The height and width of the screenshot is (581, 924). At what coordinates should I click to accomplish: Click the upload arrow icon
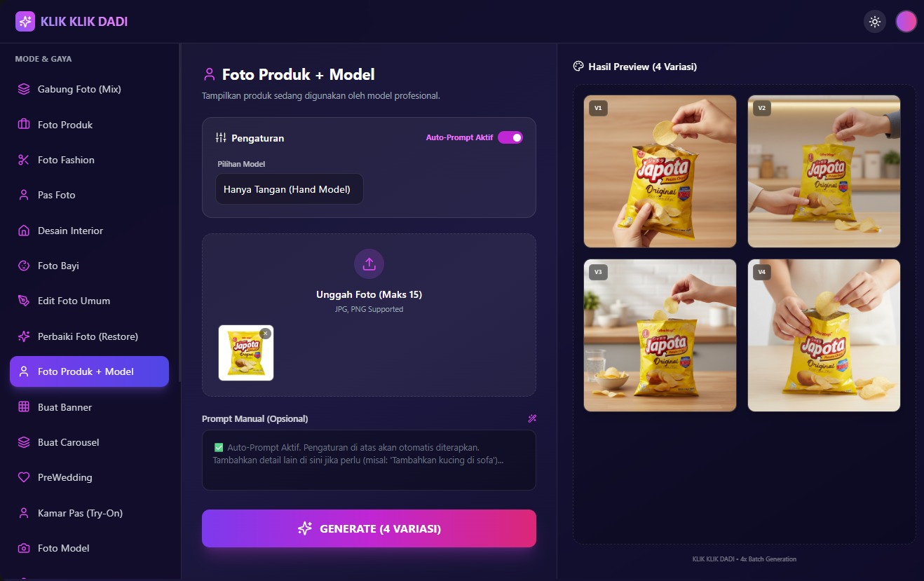pyautogui.click(x=369, y=264)
